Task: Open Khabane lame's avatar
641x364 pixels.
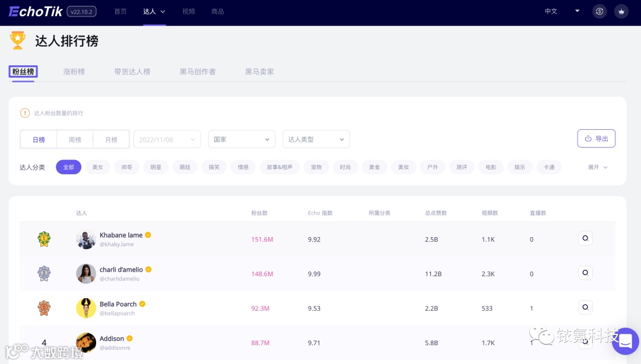Action: click(x=86, y=239)
